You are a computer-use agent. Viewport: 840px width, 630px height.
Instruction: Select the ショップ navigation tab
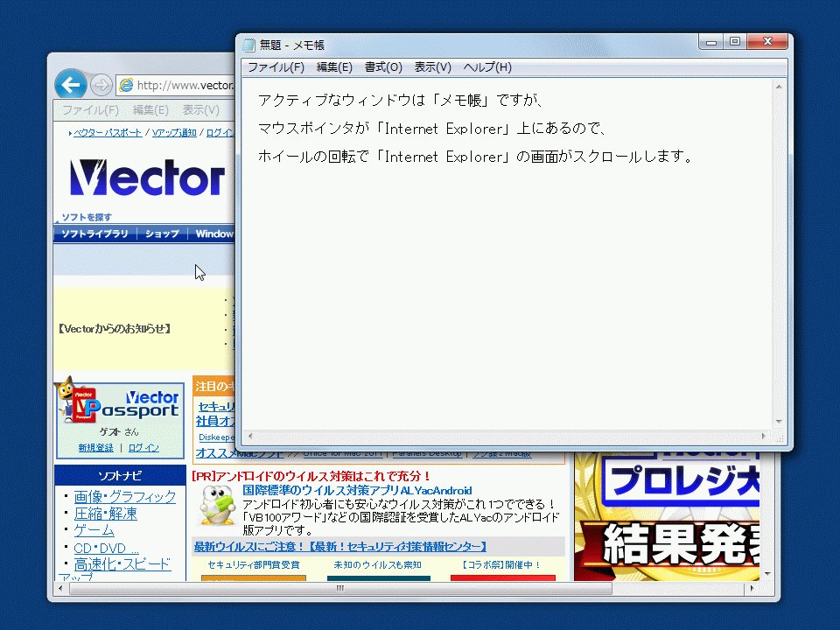(162, 234)
